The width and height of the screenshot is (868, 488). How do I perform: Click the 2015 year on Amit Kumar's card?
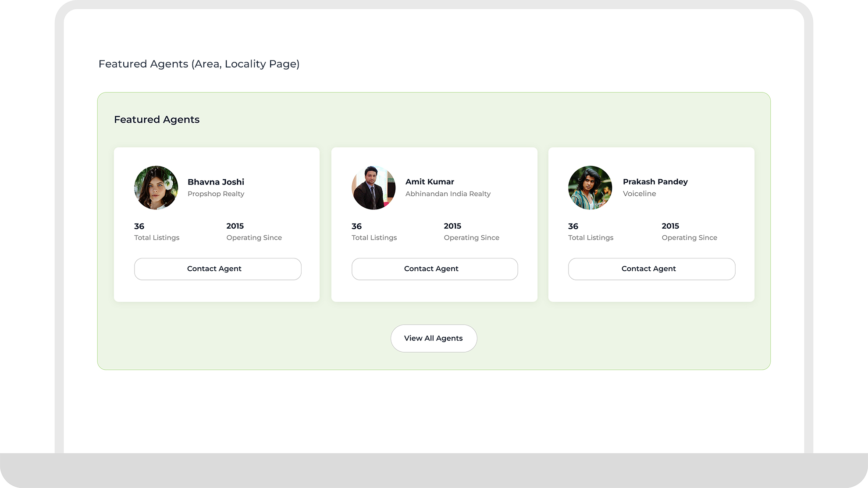click(x=452, y=226)
